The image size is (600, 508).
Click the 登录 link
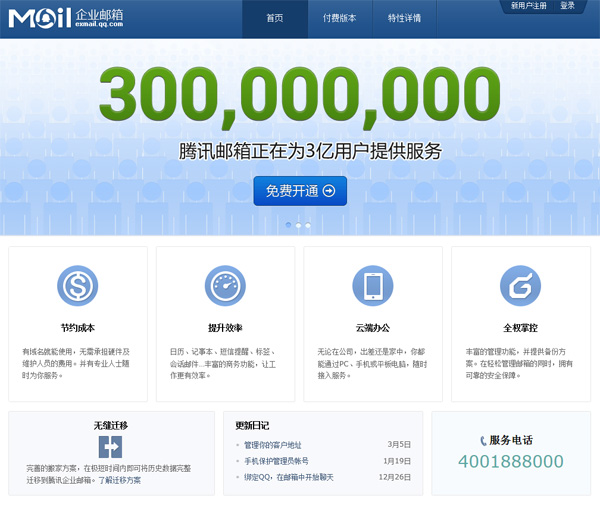[567, 6]
